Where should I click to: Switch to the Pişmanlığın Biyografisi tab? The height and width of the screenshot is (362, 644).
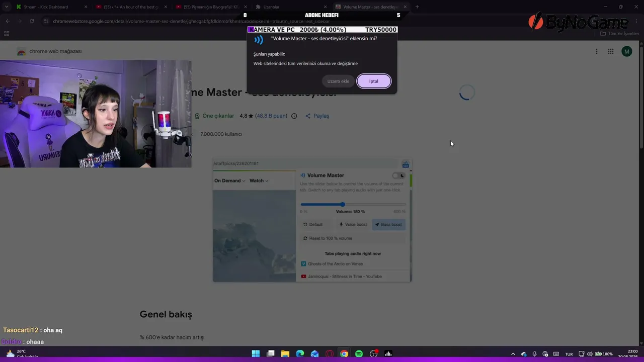210,7
